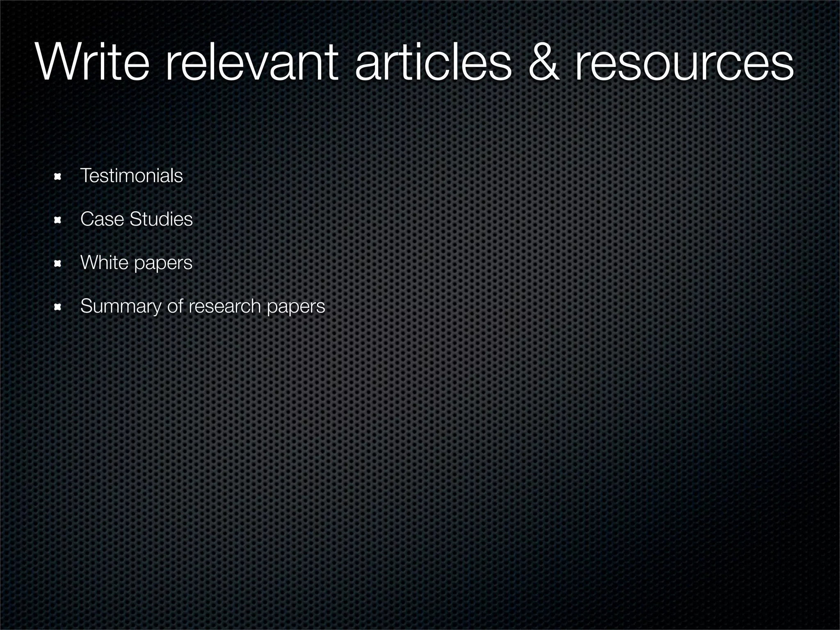
Task: Click the word "Summary" in last bullet
Action: click(x=121, y=306)
